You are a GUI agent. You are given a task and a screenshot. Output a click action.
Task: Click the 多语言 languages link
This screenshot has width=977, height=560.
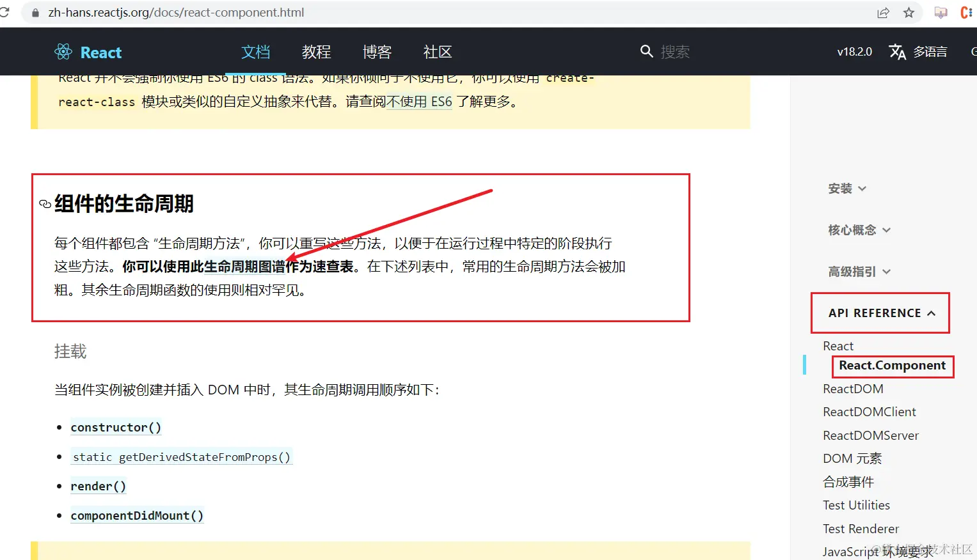point(930,52)
